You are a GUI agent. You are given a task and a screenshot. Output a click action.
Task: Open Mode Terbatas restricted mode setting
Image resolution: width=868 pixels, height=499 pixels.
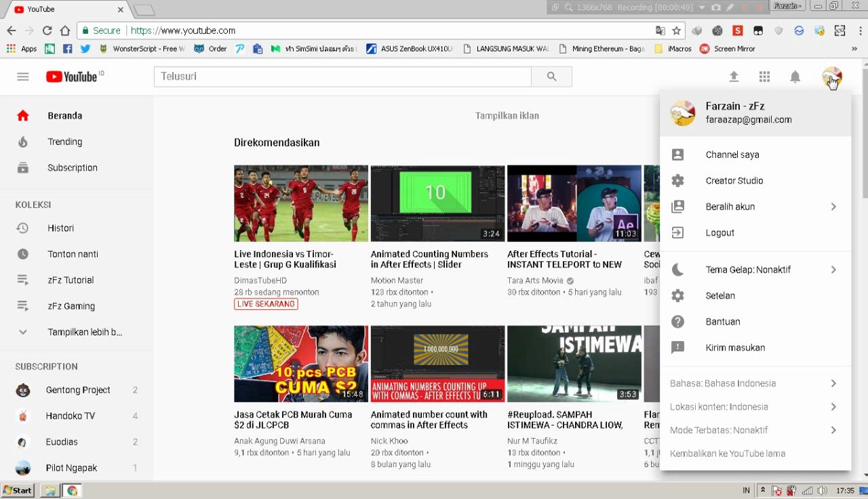(x=718, y=430)
